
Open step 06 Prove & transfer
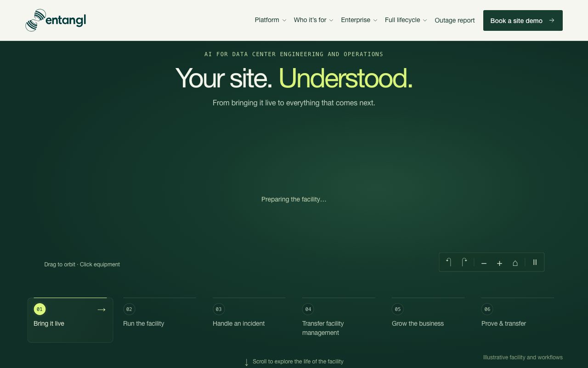(518, 320)
